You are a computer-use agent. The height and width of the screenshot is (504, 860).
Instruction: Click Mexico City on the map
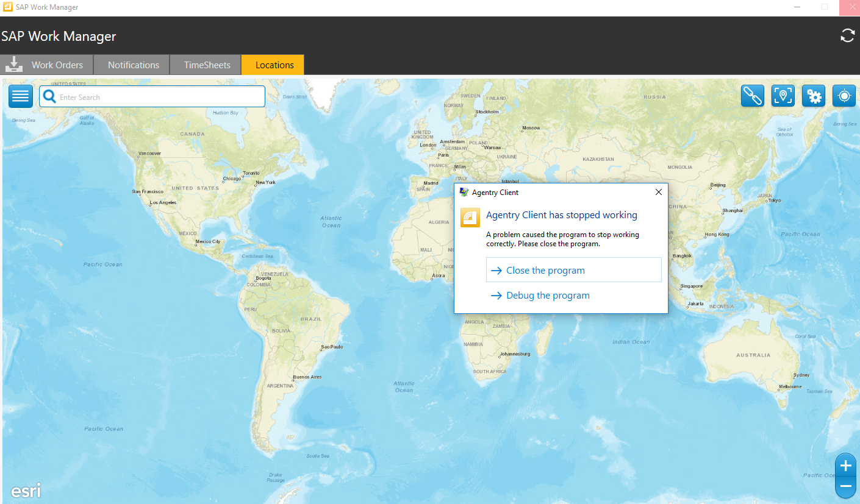(207, 241)
